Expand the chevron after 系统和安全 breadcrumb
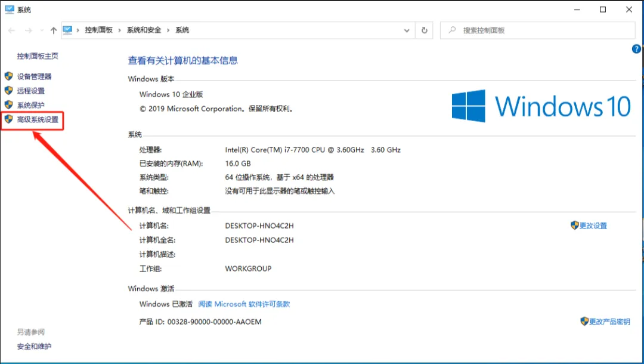This screenshot has width=644, height=364. click(168, 30)
